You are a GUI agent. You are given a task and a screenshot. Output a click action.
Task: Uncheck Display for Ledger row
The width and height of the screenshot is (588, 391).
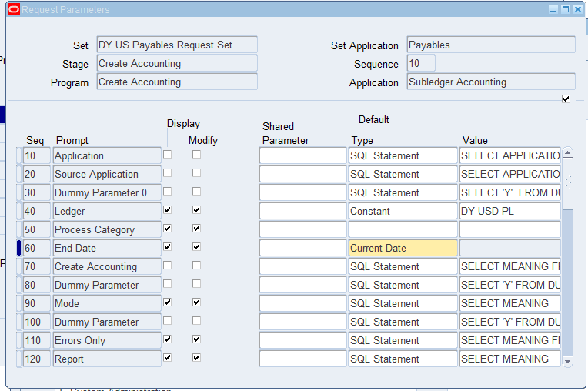(167, 210)
